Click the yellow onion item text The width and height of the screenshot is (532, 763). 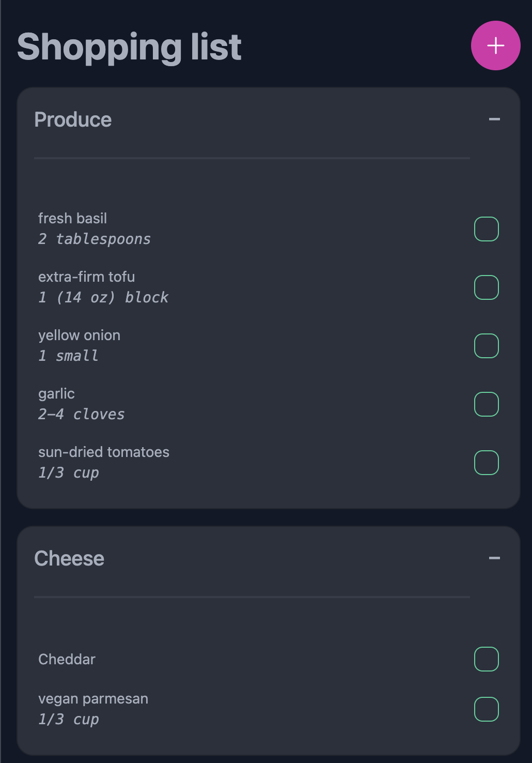pyautogui.click(x=79, y=335)
